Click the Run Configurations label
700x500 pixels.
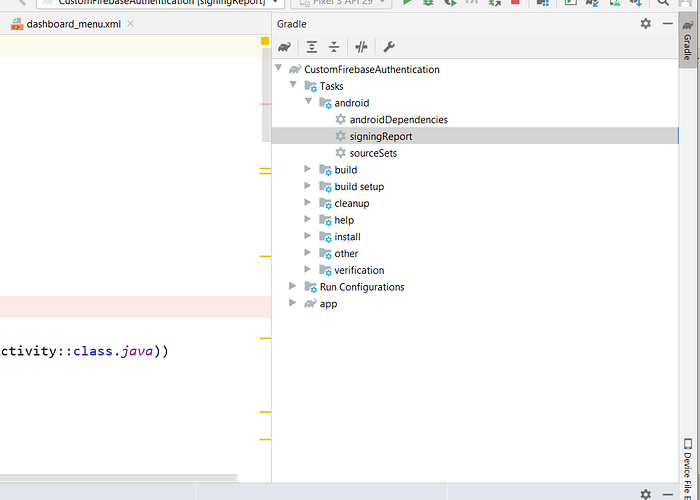point(362,287)
